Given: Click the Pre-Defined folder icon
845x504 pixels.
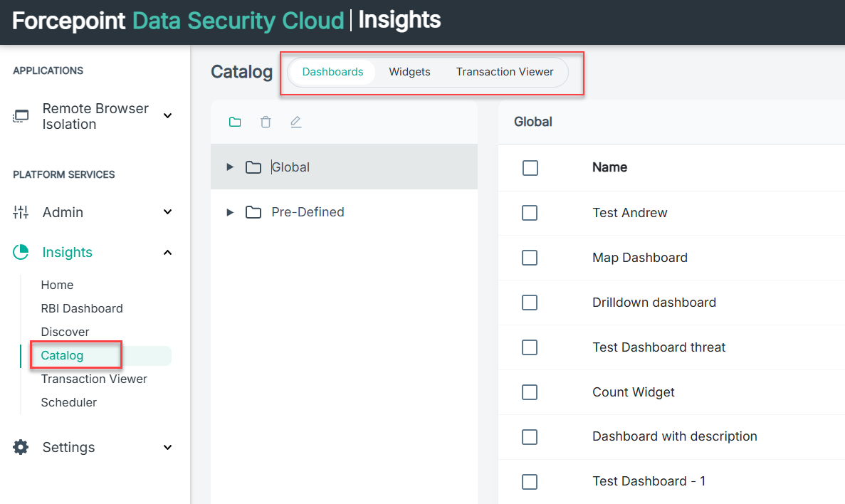Looking at the screenshot, I should [253, 212].
